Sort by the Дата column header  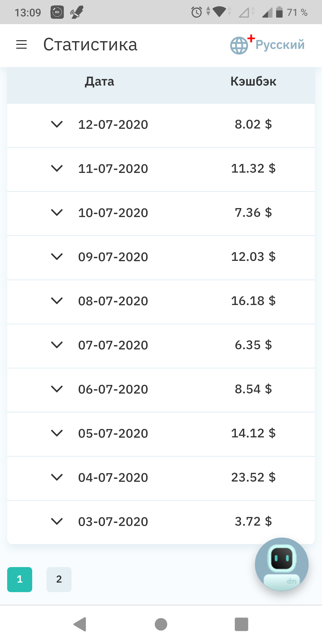point(100,81)
